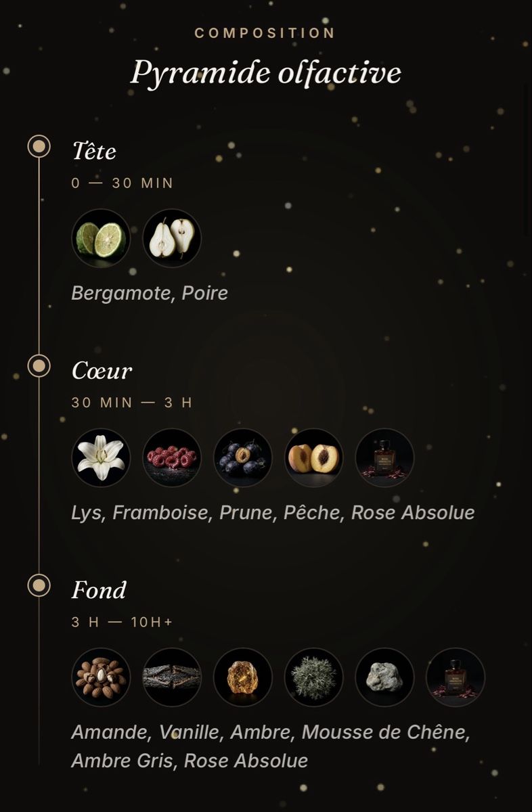
Task: Choose the Prune plum icon
Action: click(x=243, y=458)
